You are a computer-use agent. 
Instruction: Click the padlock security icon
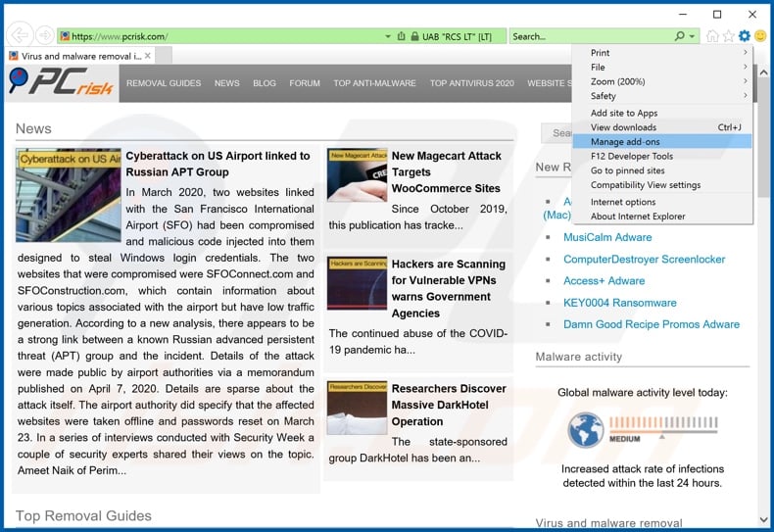point(415,36)
